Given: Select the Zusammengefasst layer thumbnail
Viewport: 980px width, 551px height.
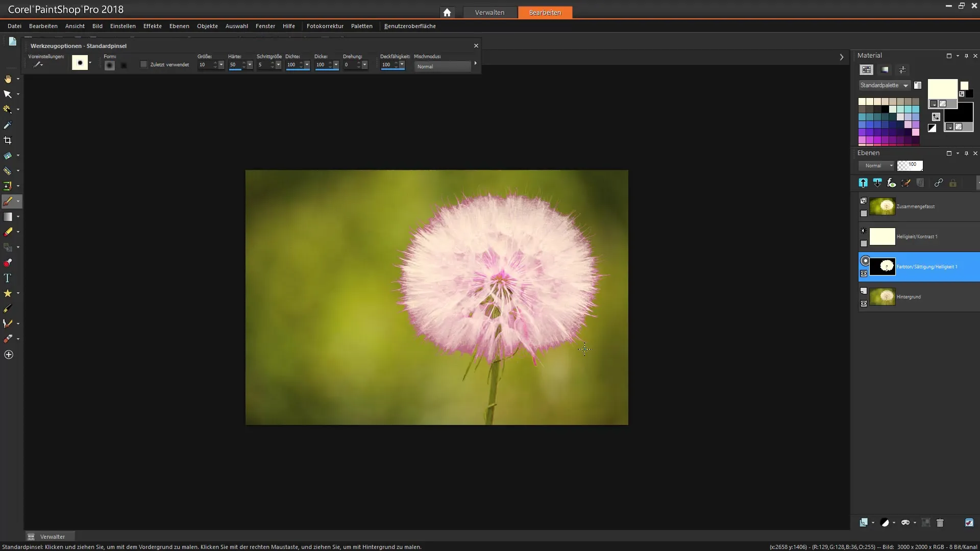Looking at the screenshot, I should click(x=883, y=206).
